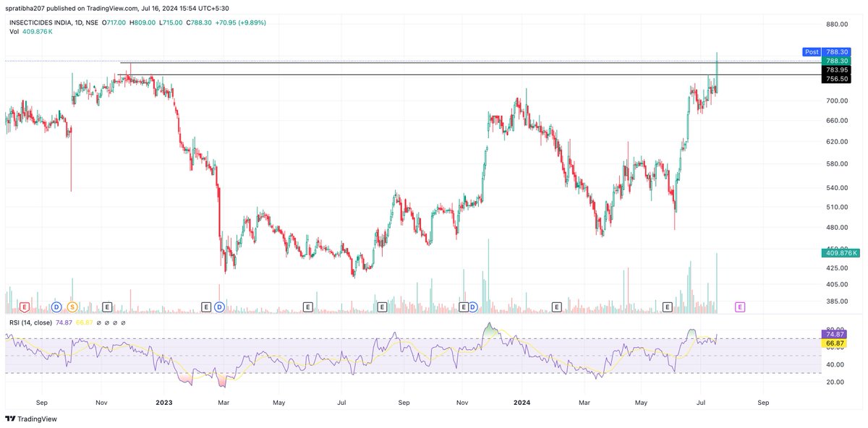The height and width of the screenshot is (428, 868).
Task: Click the 40.00 RSI axis label
Action: click(835, 365)
